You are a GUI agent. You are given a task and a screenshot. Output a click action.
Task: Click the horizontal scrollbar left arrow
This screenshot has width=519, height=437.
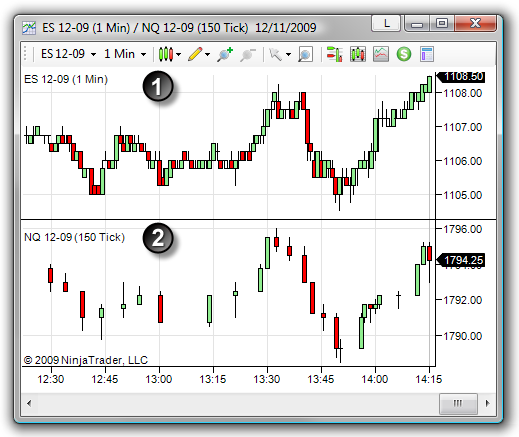[29, 403]
